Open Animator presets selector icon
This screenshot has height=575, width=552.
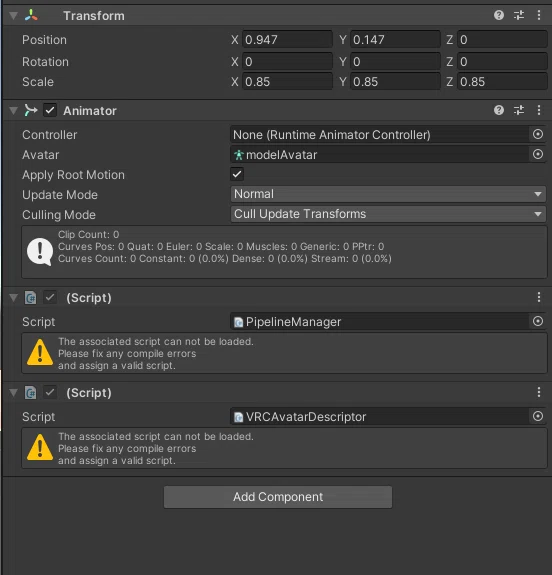[x=519, y=110]
